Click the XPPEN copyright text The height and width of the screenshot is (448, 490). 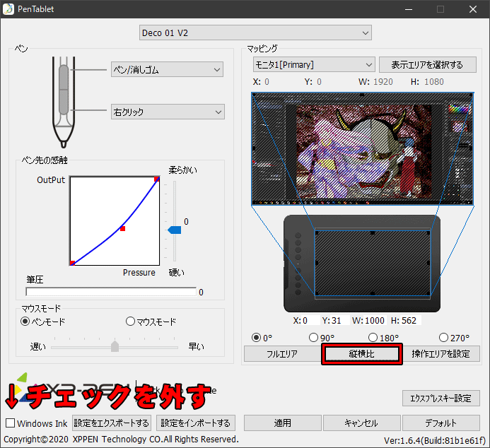pos(121,440)
